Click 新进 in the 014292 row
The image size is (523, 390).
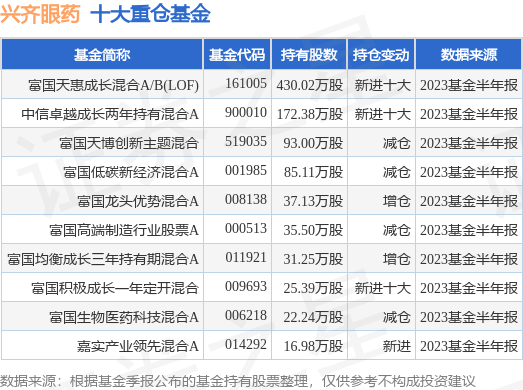[x=397, y=346]
